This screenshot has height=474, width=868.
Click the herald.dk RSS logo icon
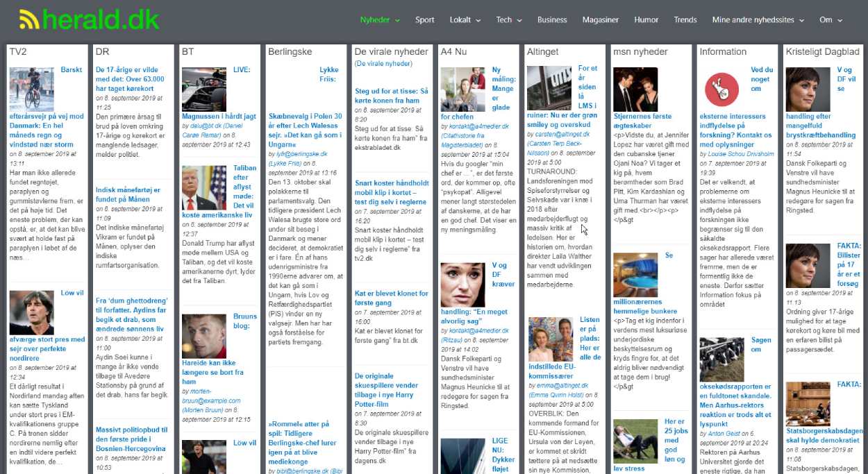pyautogui.click(x=29, y=20)
